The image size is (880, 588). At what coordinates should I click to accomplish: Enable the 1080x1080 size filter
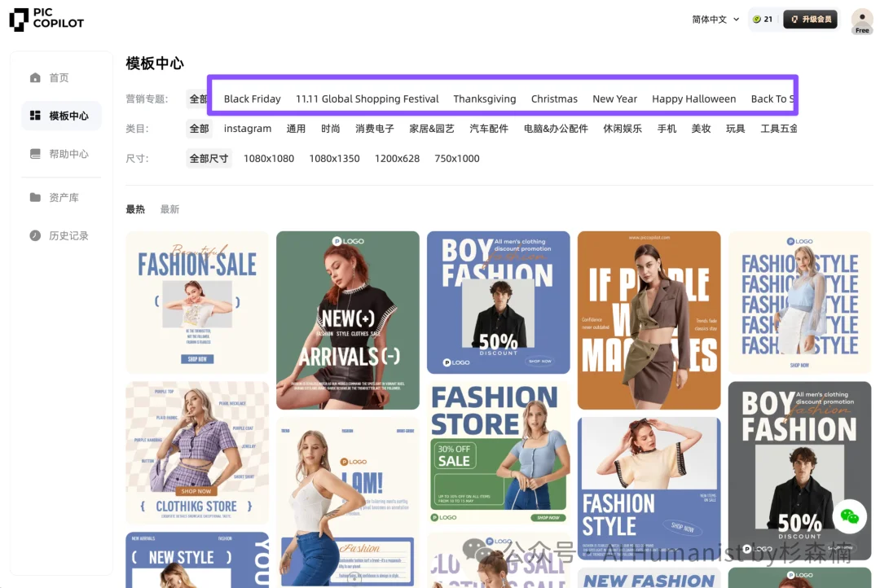pyautogui.click(x=269, y=158)
